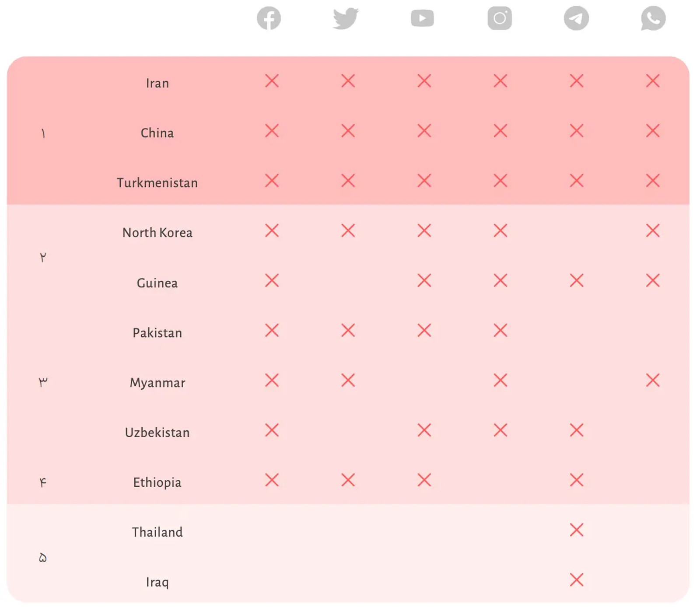This screenshot has width=700, height=607.
Task: Click the YouTube play icon
Action: point(422,18)
